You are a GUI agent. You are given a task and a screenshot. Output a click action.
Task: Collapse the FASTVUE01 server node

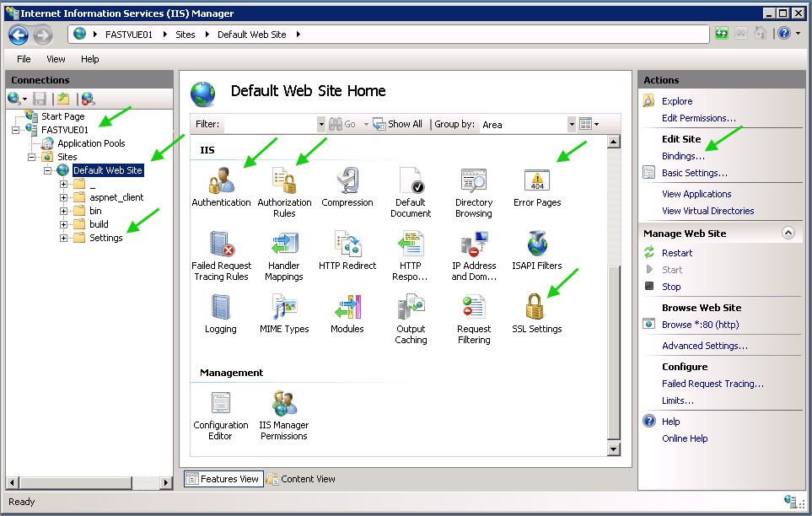pos(15,130)
